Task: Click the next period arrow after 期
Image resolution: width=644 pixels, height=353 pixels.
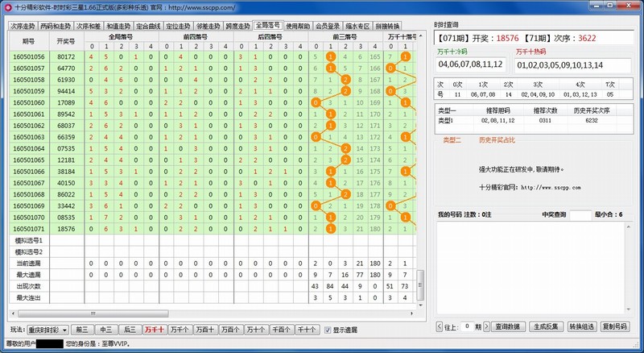Action: tap(487, 326)
